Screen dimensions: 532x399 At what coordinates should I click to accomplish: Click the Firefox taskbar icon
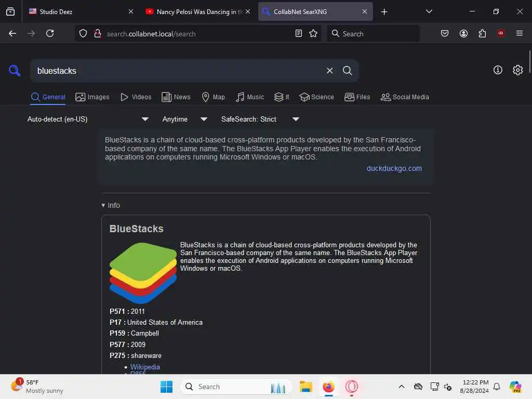pyautogui.click(x=328, y=387)
